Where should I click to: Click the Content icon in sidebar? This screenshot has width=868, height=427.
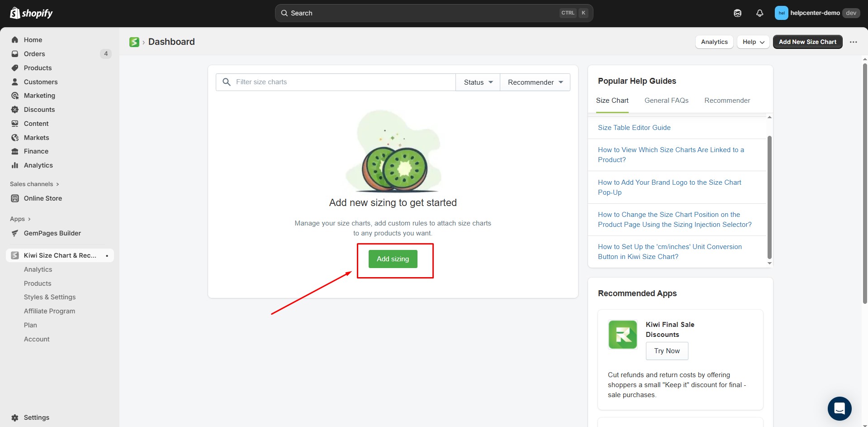pyautogui.click(x=15, y=124)
